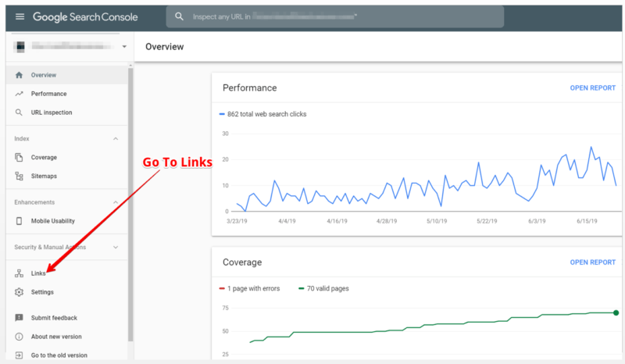Viewport: 625px width, 364px height.
Task: Collapse the Enhancements section
Action: point(116,202)
